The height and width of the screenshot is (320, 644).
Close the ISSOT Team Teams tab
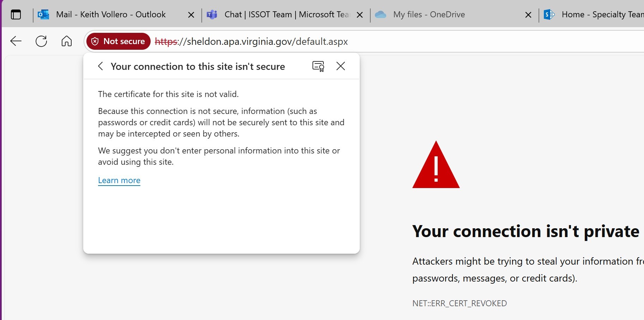(360, 14)
